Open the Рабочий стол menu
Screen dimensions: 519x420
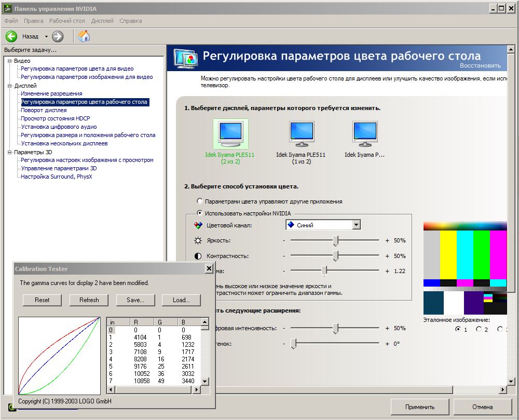point(67,21)
